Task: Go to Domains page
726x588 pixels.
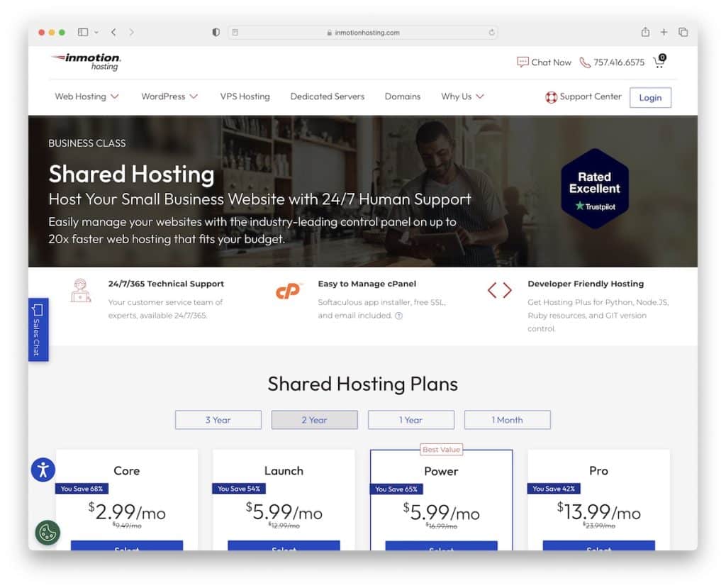Action: tap(403, 96)
